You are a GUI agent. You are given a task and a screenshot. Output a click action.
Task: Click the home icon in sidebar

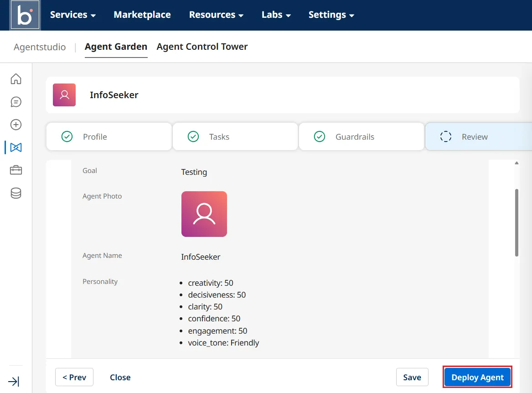16,79
